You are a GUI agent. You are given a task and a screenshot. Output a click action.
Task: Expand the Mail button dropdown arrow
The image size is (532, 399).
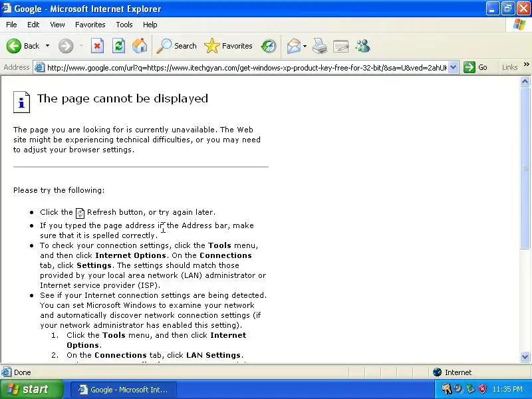305,46
